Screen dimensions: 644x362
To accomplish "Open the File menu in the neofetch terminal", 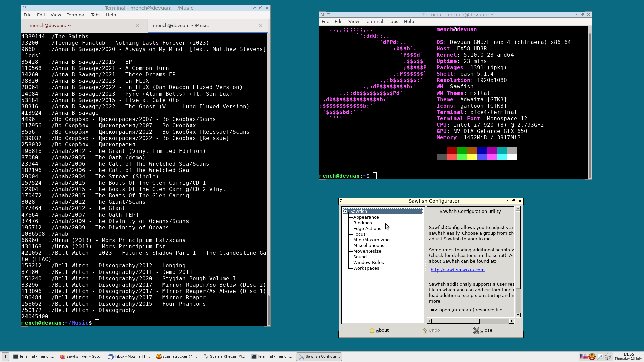I will [325, 21].
